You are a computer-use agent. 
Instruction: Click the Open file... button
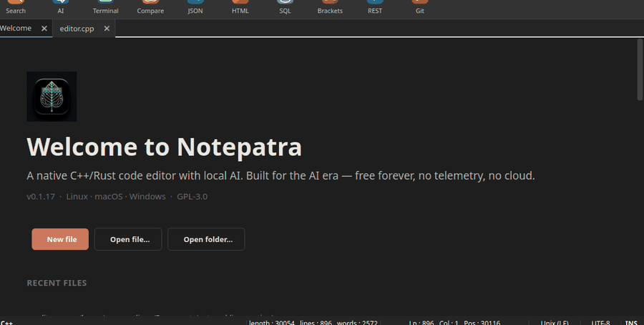pos(128,239)
